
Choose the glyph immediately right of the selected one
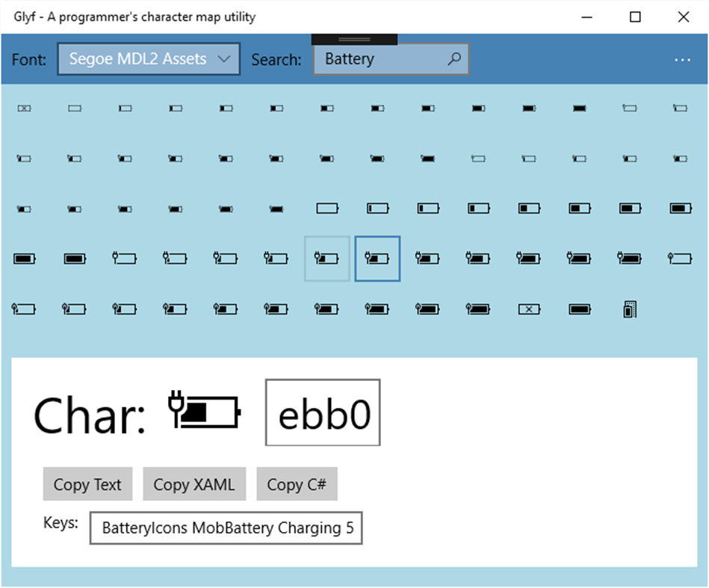point(428,259)
